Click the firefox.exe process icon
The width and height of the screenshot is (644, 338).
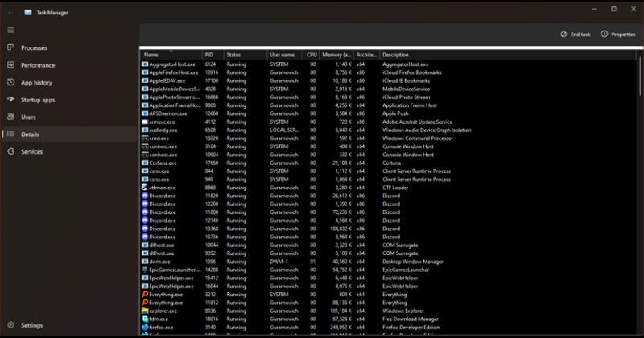(145, 328)
